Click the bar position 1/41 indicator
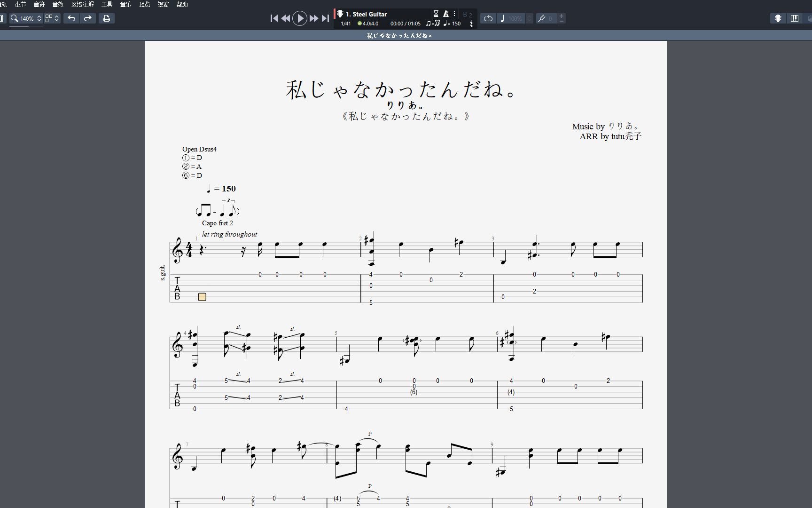Image resolution: width=812 pixels, height=508 pixels. click(x=346, y=24)
